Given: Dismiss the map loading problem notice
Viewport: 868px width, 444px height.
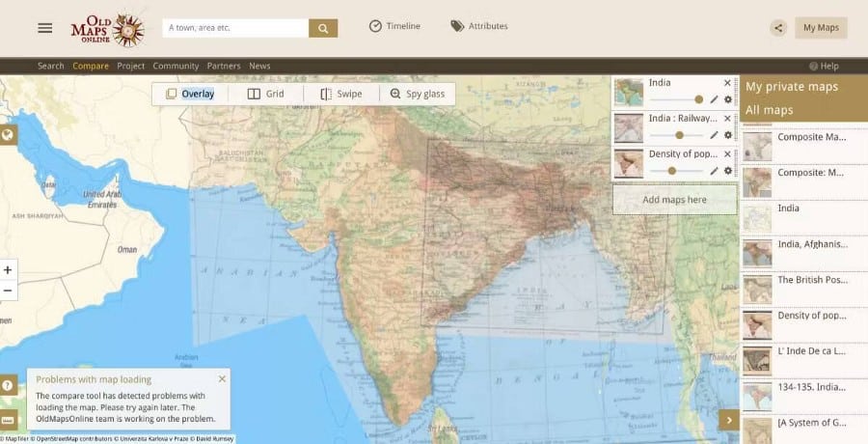Looking at the screenshot, I should pos(222,379).
